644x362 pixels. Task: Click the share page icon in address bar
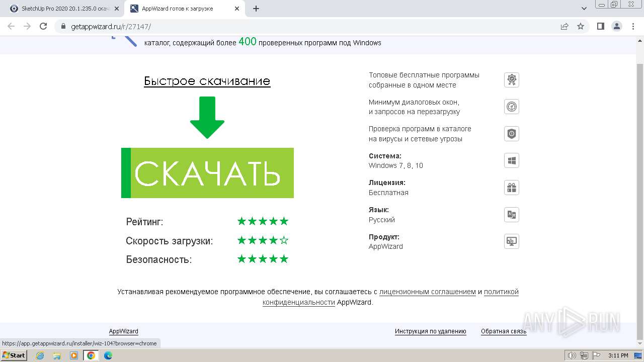(565, 27)
